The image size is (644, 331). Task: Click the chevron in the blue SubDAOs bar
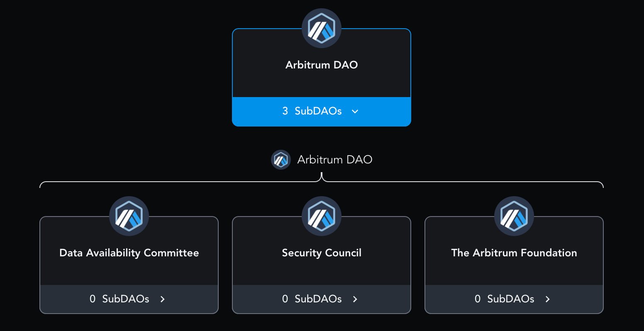[x=354, y=112]
